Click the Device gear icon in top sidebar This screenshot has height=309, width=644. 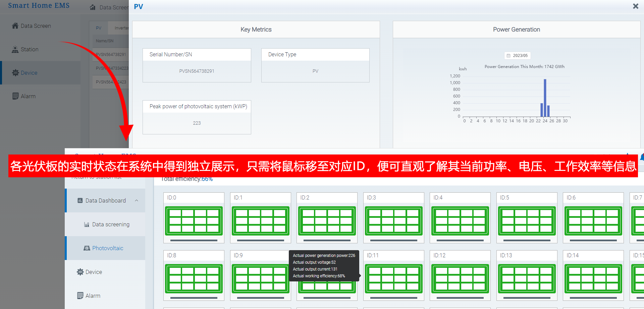coord(15,73)
